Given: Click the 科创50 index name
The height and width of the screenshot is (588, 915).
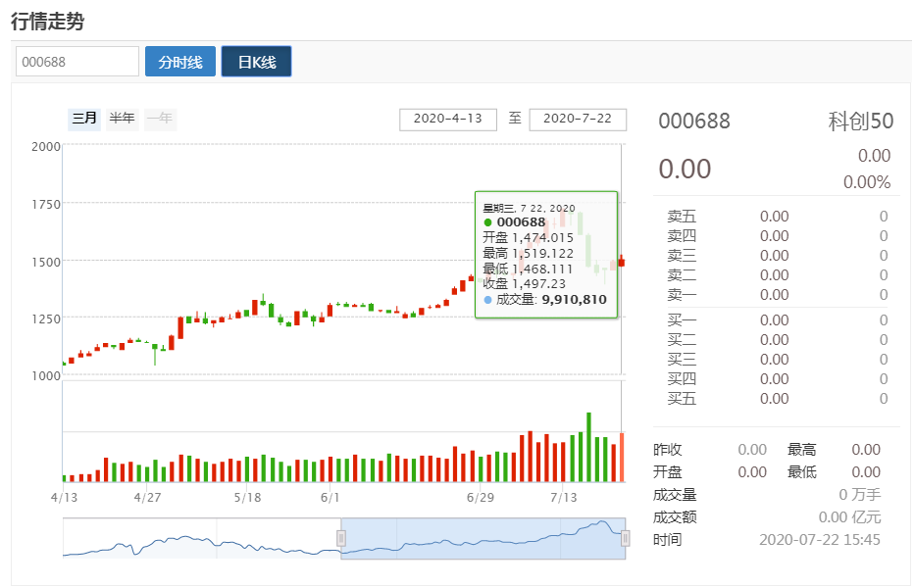Looking at the screenshot, I should 860,122.
